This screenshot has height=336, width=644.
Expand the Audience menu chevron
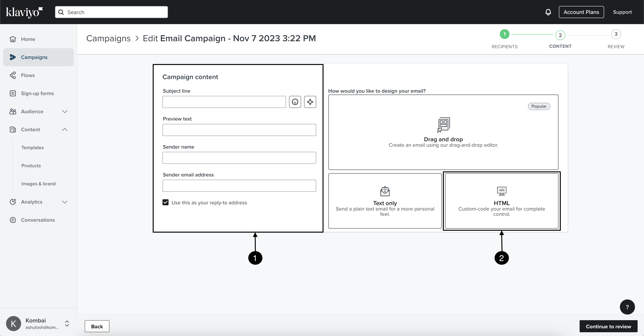[x=65, y=111]
